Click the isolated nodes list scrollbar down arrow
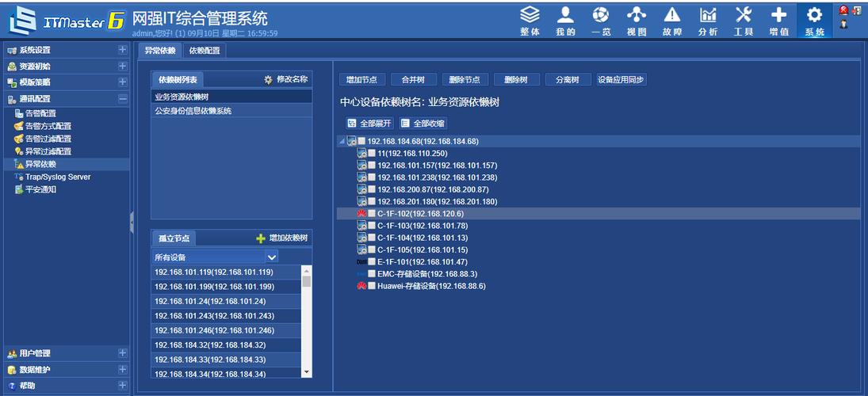The height and width of the screenshot is (396, 868). [307, 371]
